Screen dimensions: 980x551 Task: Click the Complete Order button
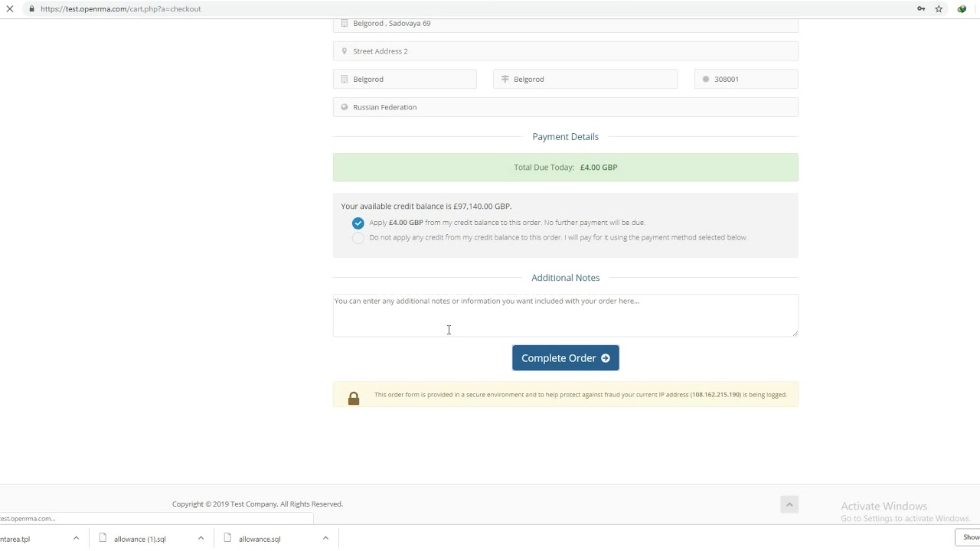point(566,358)
